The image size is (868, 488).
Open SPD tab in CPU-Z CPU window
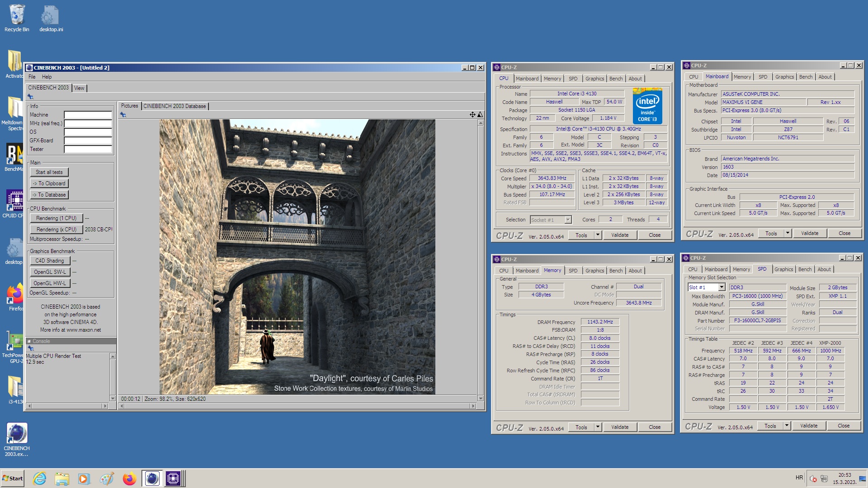click(573, 79)
